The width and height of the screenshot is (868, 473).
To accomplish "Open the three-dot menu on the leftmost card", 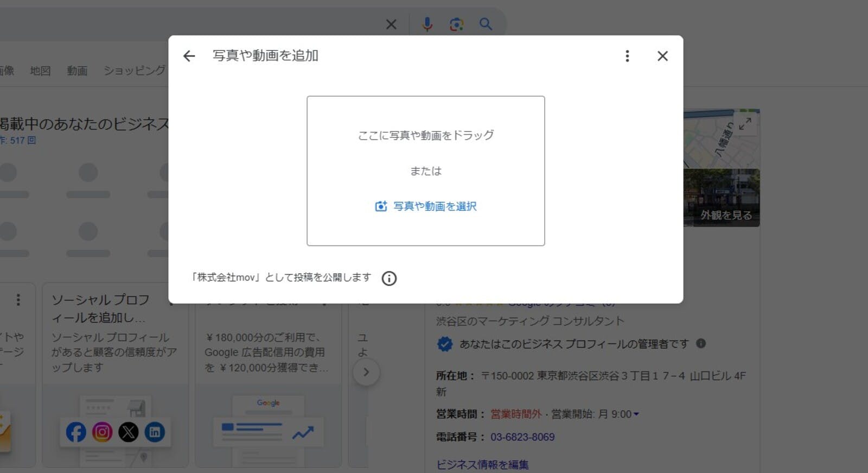I will click(18, 300).
